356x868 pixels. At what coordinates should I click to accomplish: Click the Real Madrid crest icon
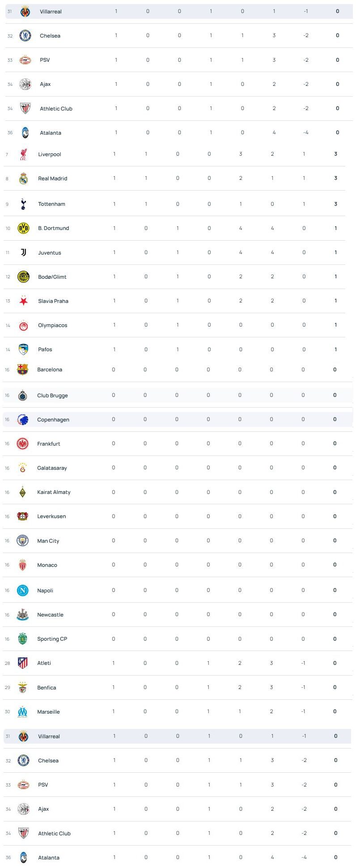point(23,179)
